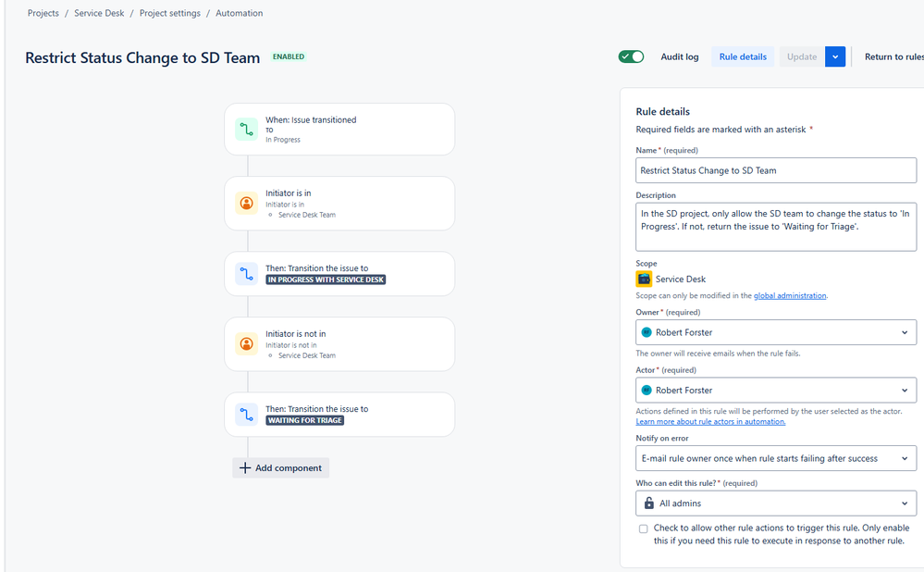Click into the rule Name input field
Screen dimensions: 924x572
[x=776, y=170]
